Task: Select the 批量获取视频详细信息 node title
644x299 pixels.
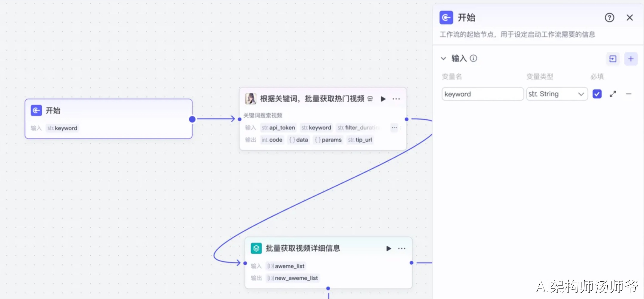Action: click(303, 248)
